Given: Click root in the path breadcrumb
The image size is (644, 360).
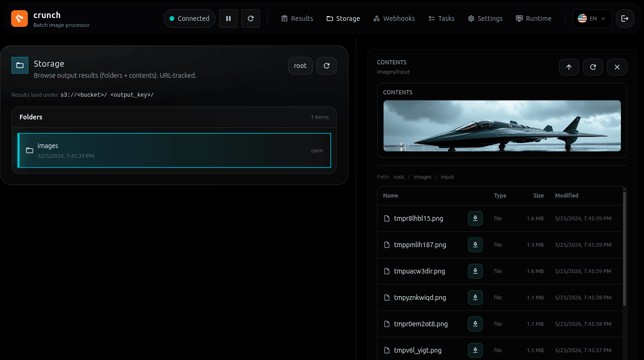Looking at the screenshot, I should (399, 177).
